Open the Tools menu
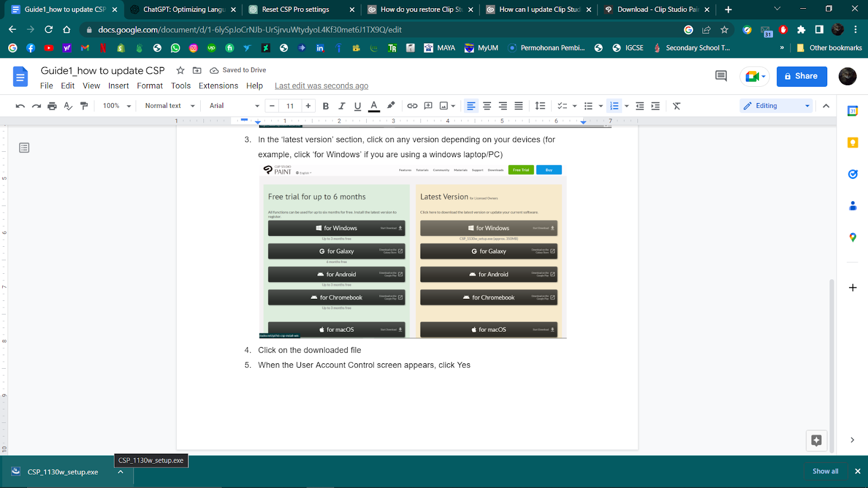868x488 pixels. pos(181,86)
